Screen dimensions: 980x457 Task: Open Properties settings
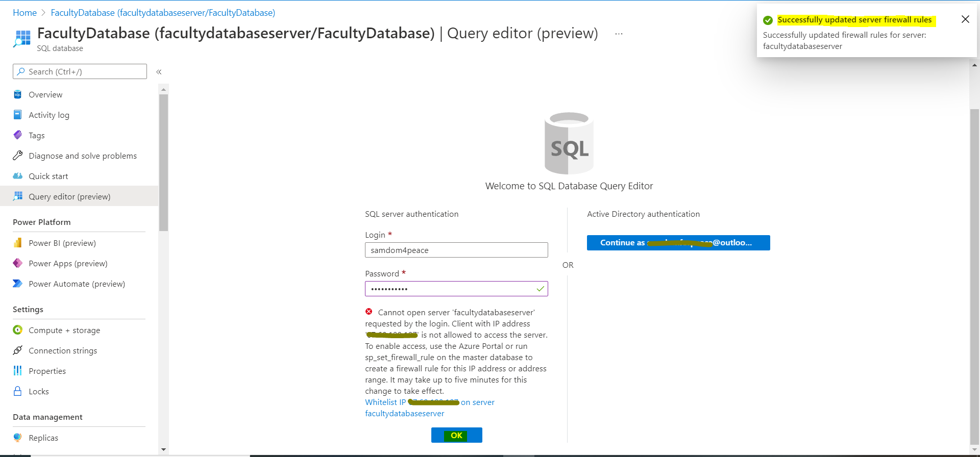[79, 371]
